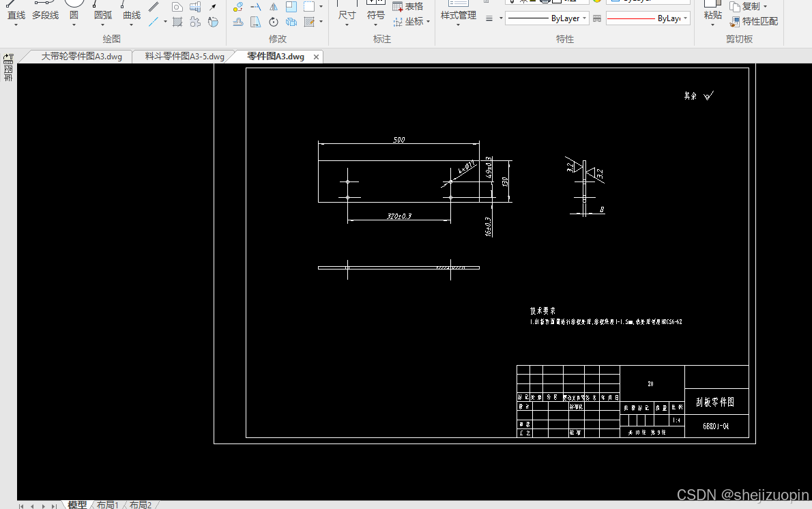Click the dashed rectangle selection icon

tap(309, 7)
